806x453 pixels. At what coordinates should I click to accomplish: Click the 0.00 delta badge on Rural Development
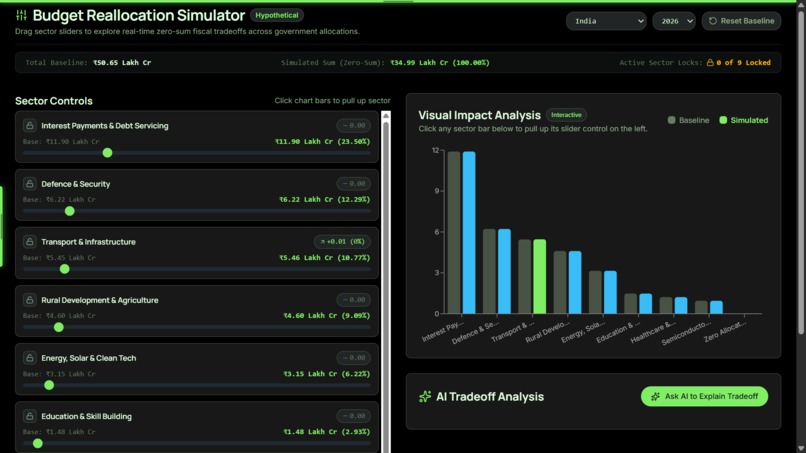(354, 300)
